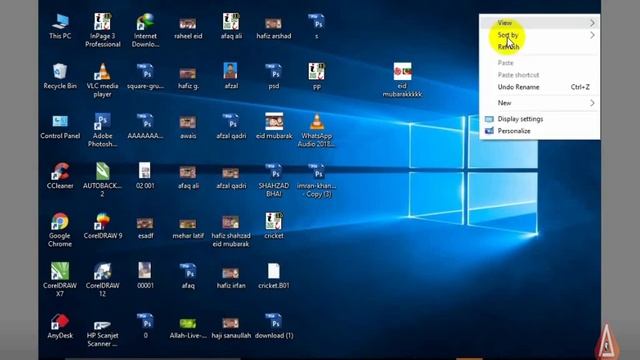
Task: Select the eid mubarakkkkk file icon
Action: (x=402, y=80)
